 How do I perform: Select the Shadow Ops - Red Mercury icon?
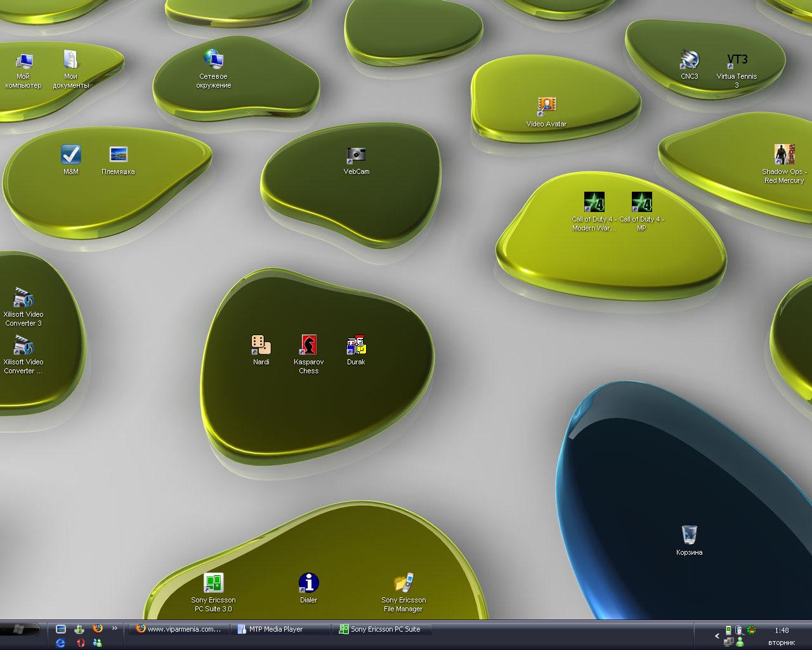(x=784, y=155)
